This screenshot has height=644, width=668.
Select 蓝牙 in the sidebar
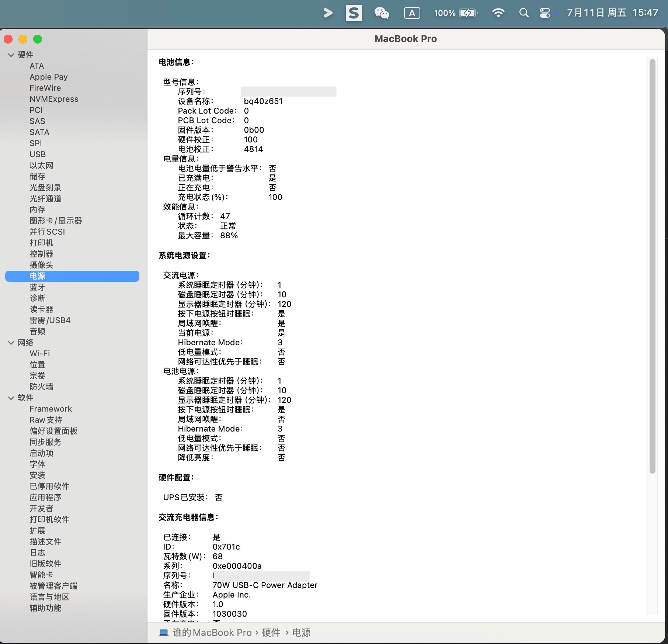tap(37, 287)
